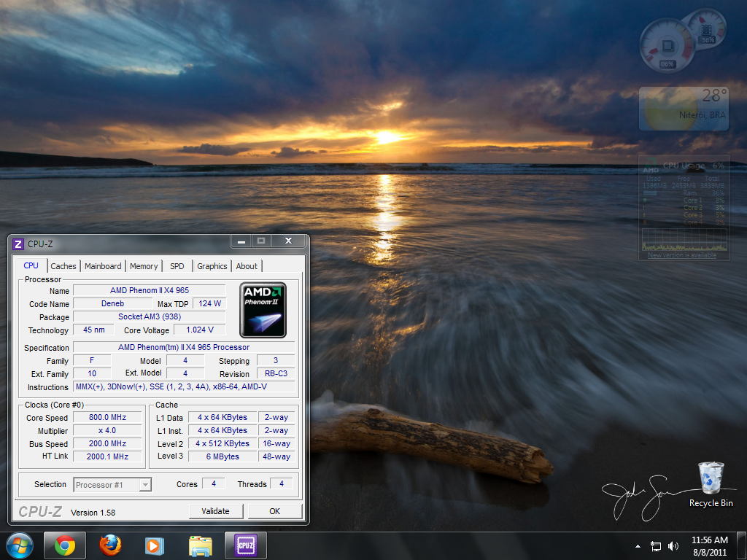This screenshot has width=747, height=560.
Task: Open the Windows Start menu orb
Action: (x=20, y=545)
